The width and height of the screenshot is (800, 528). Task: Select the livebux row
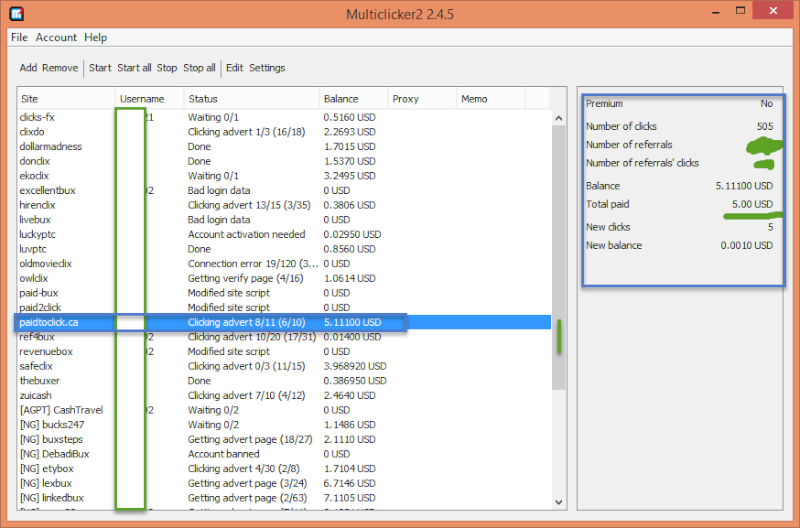[284, 220]
